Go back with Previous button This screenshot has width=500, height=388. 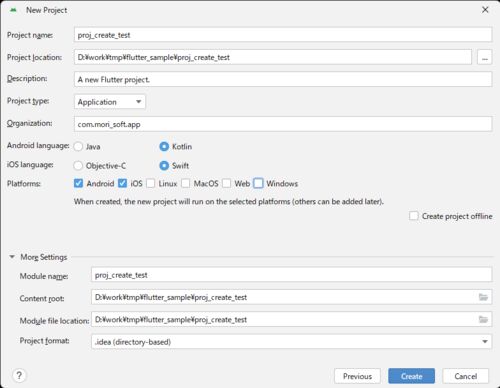pyautogui.click(x=357, y=376)
